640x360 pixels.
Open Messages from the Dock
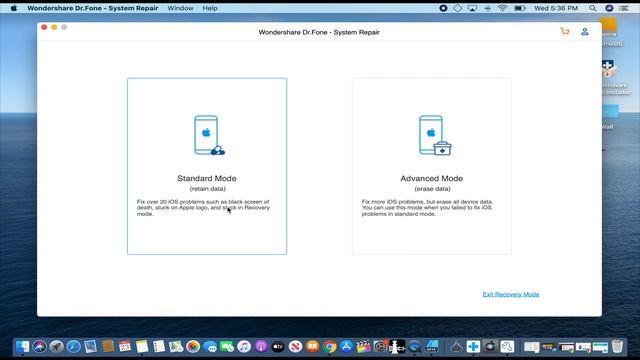click(x=210, y=347)
